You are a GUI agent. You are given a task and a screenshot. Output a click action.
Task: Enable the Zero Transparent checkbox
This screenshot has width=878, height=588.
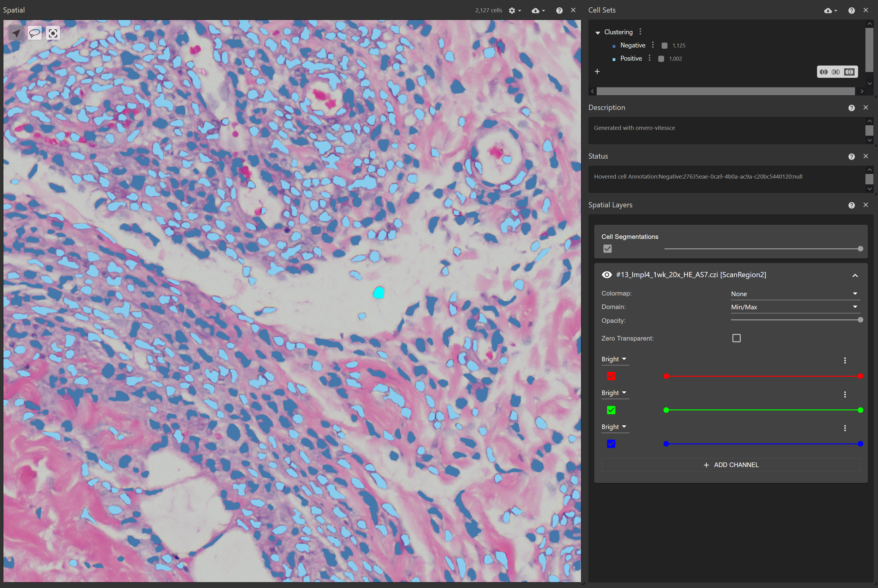736,338
